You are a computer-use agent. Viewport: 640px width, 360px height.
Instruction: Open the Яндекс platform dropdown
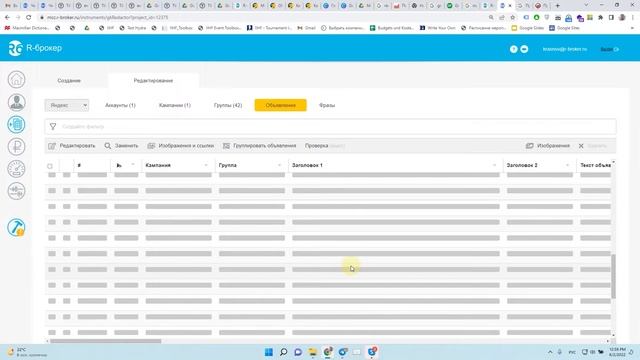coord(67,105)
